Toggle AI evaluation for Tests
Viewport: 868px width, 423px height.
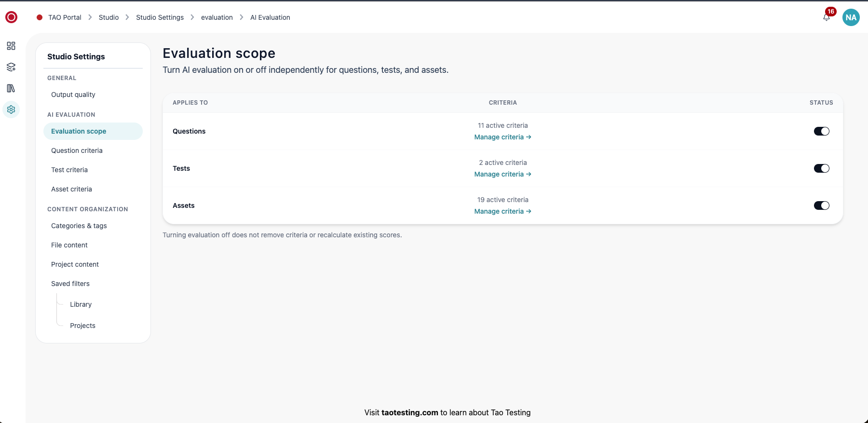click(822, 168)
